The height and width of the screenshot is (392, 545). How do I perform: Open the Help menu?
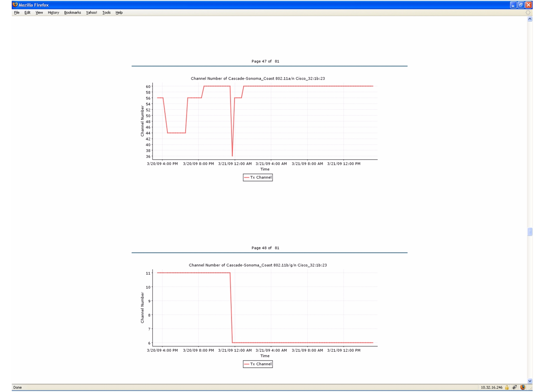click(x=119, y=13)
